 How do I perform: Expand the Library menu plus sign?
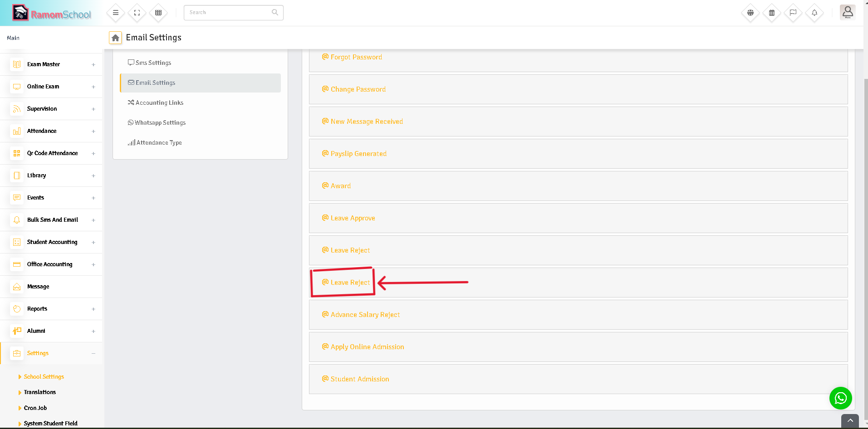(93, 175)
